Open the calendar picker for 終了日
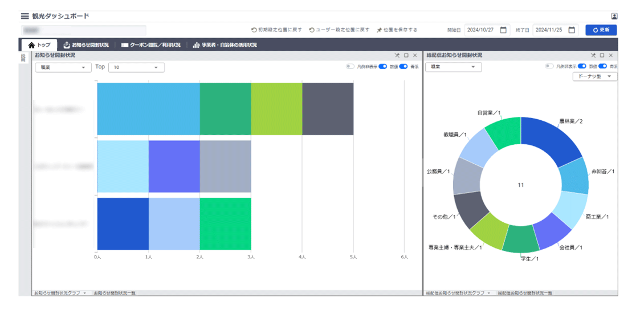Screen dimensions: 644x317 click(572, 30)
